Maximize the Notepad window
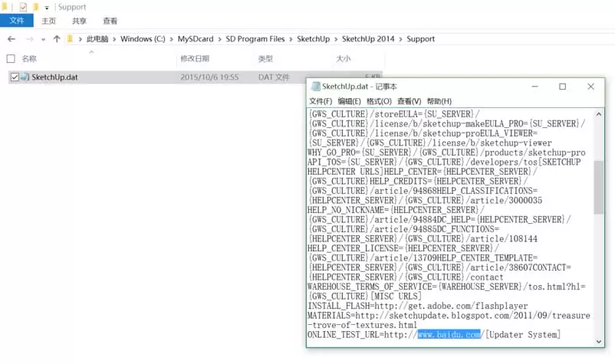Image resolution: width=615 pixels, height=364 pixels. point(562,87)
